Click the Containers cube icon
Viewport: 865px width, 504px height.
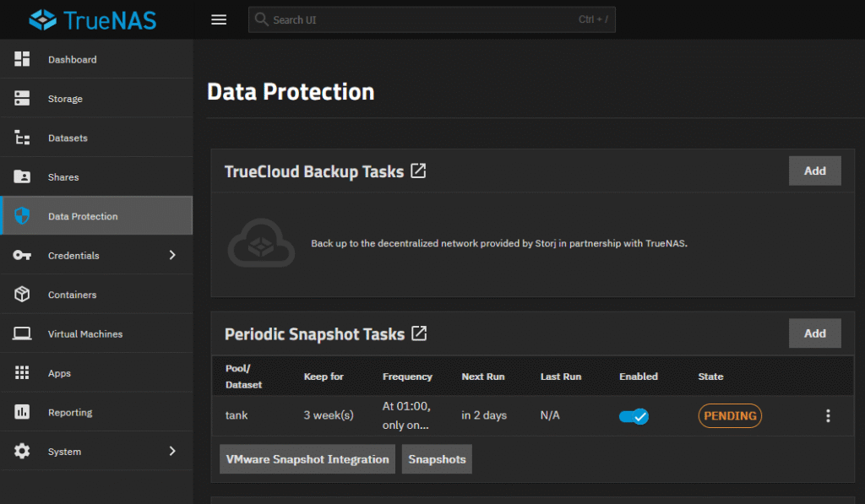pyautogui.click(x=22, y=295)
